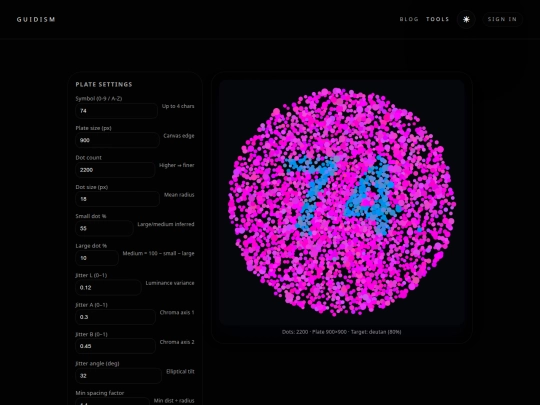
Task: Click the Jitter A field showing 0.3
Action: [x=115, y=317]
